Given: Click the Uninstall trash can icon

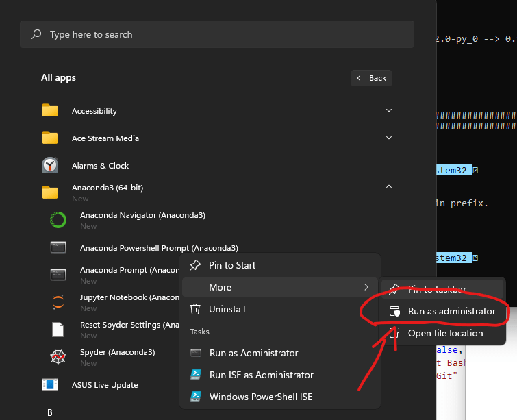Looking at the screenshot, I should [195, 309].
